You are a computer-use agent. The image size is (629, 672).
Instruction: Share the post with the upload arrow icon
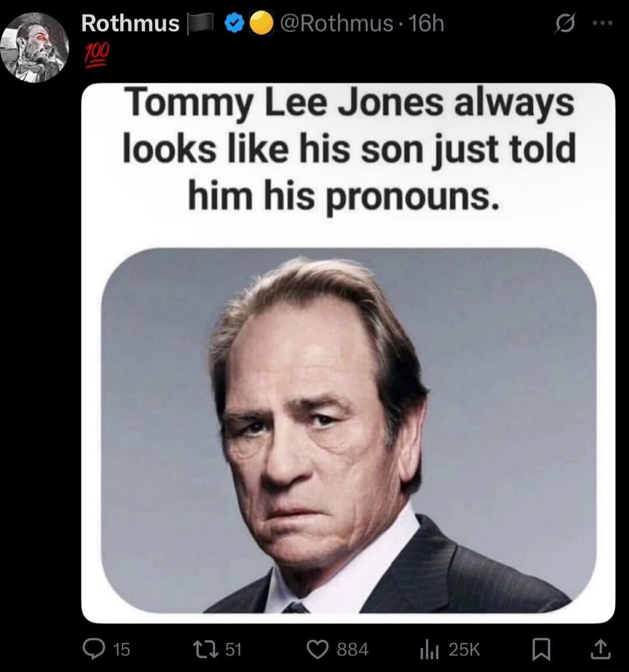point(600,649)
